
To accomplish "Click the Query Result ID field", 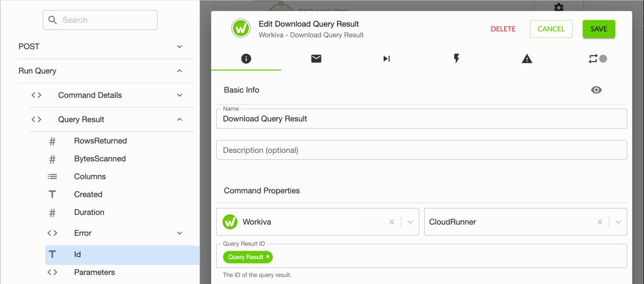I will (x=421, y=256).
